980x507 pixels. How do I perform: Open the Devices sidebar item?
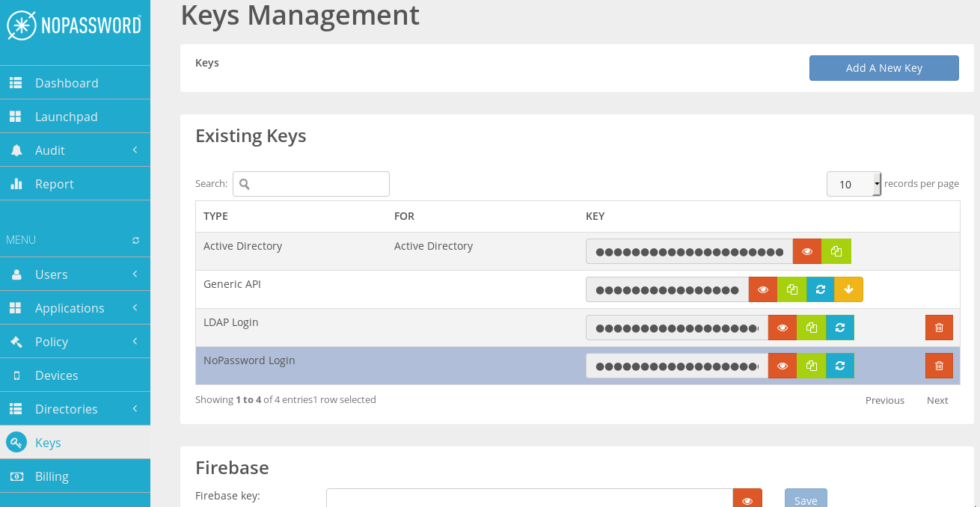[75, 375]
